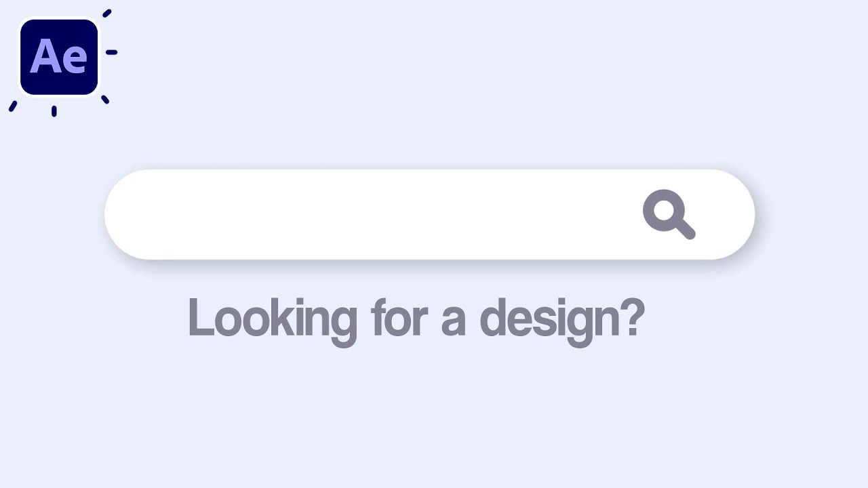Click the sparkle dash directly below Ae logo
The height and width of the screenshot is (488, 868).
click(x=54, y=111)
